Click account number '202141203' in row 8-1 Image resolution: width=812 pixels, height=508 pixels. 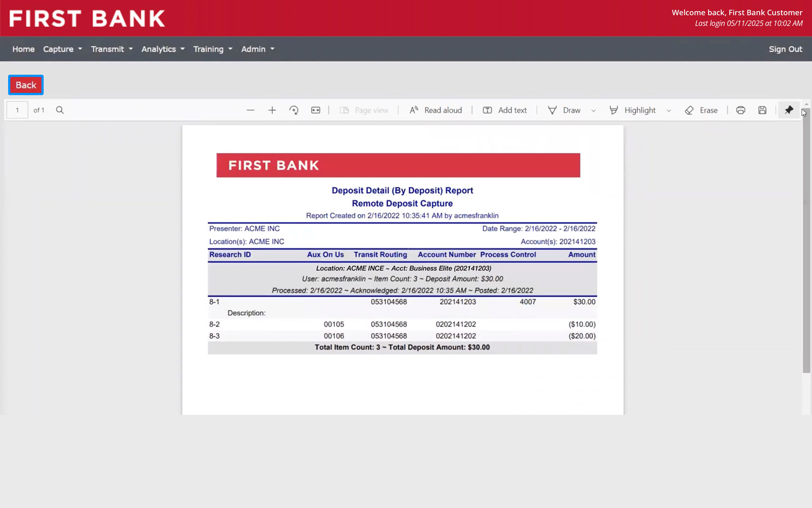(x=458, y=302)
